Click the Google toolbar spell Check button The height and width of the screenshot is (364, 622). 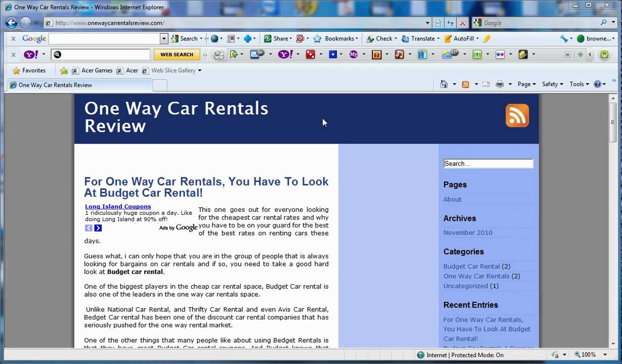(380, 38)
